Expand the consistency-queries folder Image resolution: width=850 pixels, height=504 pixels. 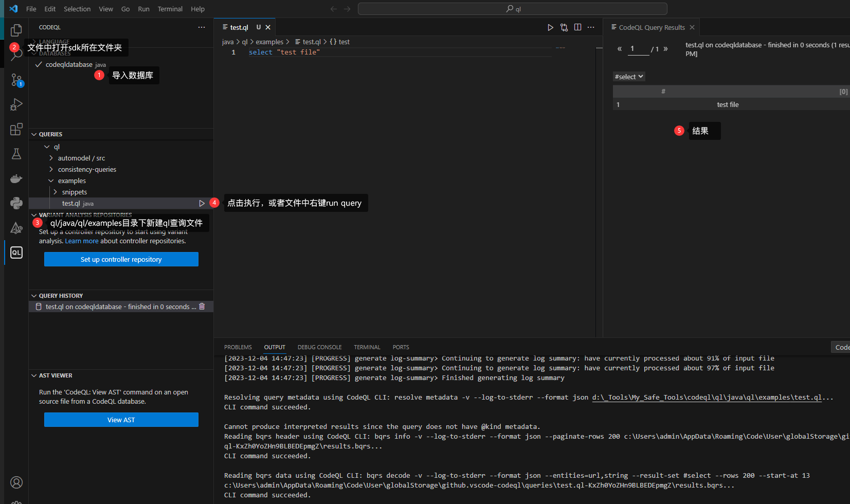point(51,170)
